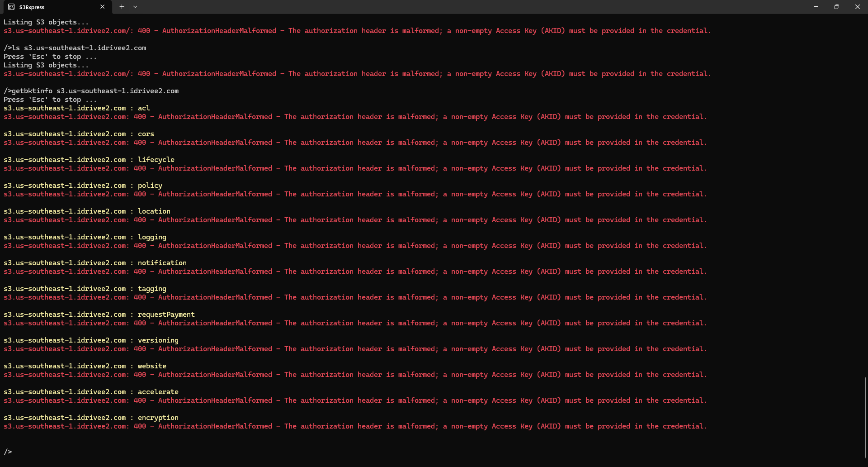This screenshot has height=467, width=868.
Task: Open a new terminal tab
Action: (x=122, y=7)
